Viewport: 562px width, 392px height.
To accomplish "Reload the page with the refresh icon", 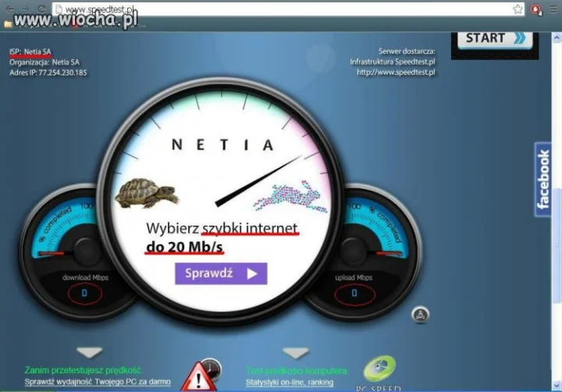I will coord(41,9).
